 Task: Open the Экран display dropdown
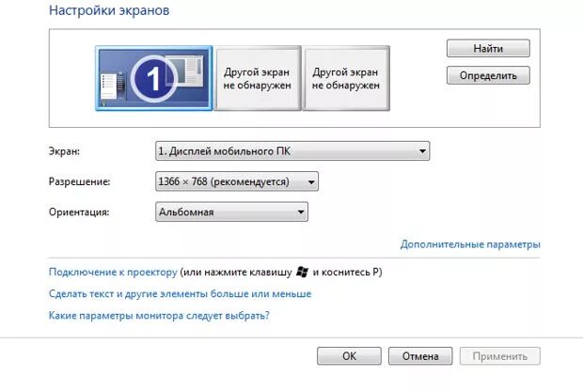pos(292,151)
